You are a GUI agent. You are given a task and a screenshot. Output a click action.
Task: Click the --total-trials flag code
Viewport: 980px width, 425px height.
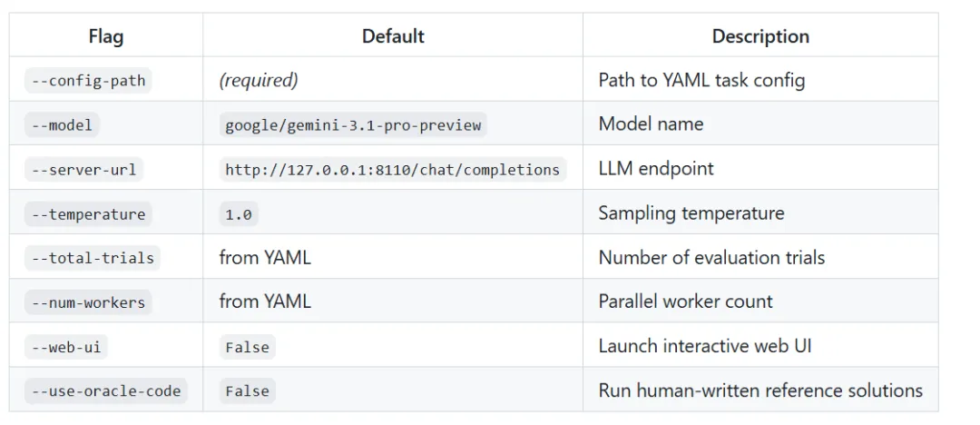[x=93, y=258]
